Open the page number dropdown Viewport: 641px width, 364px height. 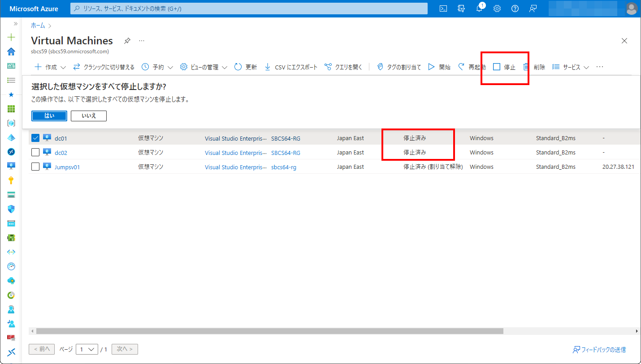87,349
